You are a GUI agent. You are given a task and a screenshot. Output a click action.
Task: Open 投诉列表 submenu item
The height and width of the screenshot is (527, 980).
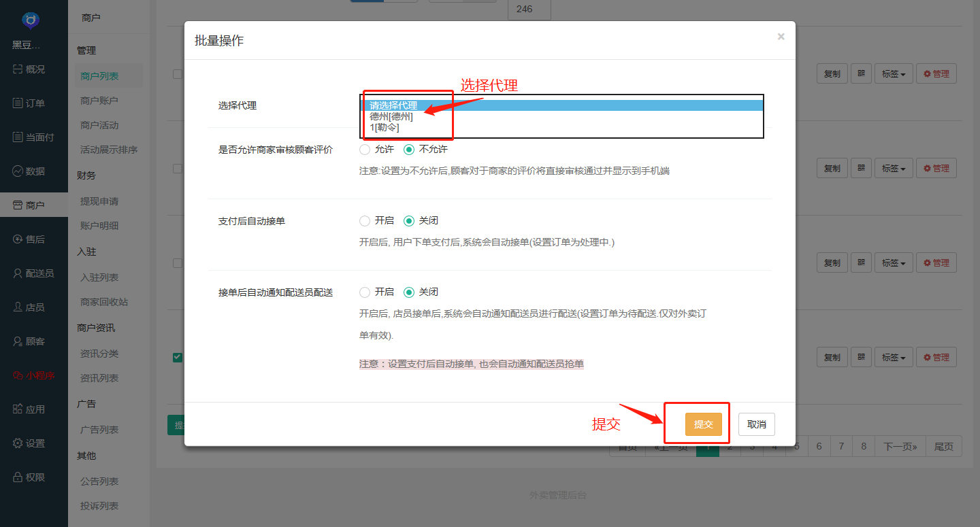pos(99,506)
